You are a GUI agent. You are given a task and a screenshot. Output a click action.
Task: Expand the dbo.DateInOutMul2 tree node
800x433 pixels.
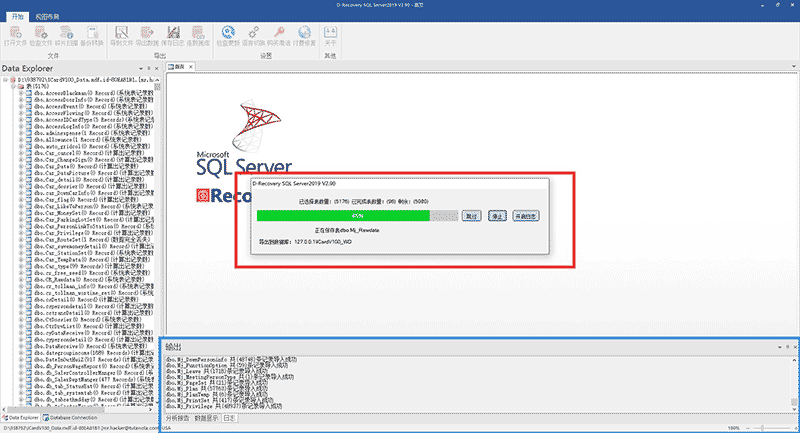pyautogui.click(x=21, y=360)
